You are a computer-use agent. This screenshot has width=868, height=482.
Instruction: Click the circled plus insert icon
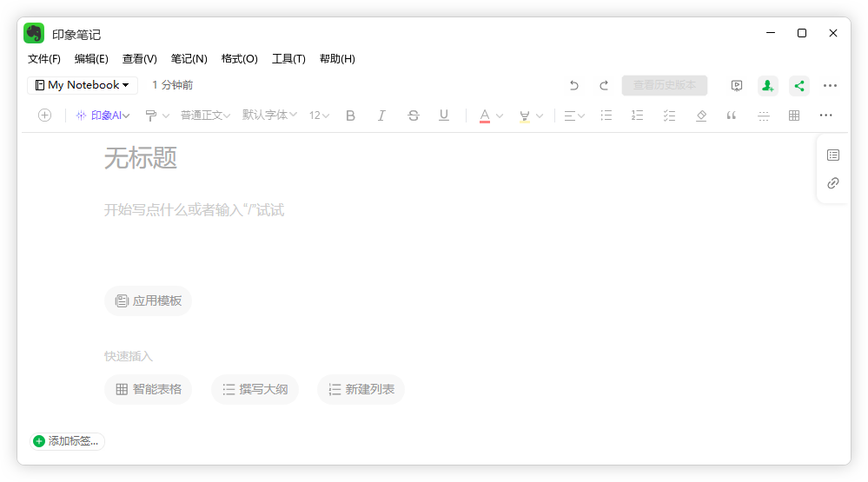click(x=45, y=116)
